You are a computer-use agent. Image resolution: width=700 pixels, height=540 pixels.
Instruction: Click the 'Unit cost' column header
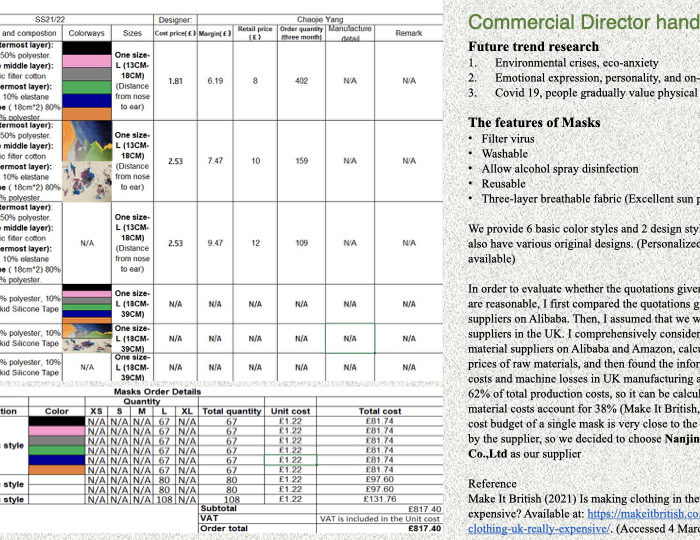[291, 411]
